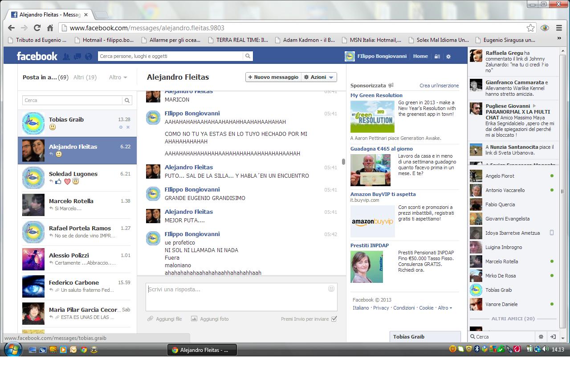
Task: Open the Azioni dropdown
Action: pyautogui.click(x=319, y=77)
